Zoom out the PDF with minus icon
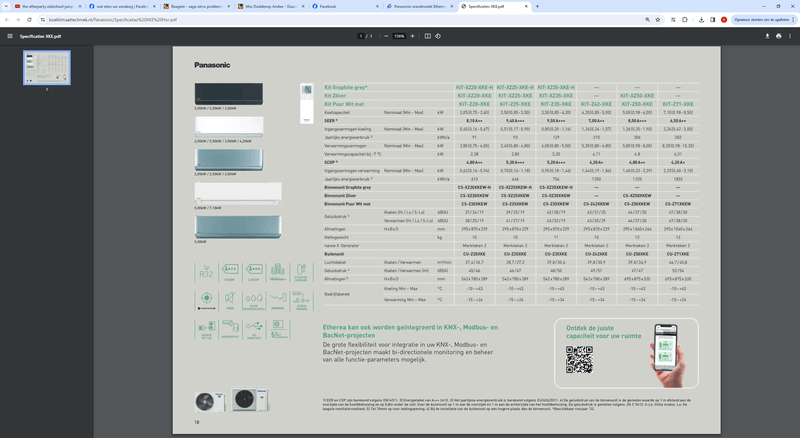The image size is (800, 438). click(386, 36)
